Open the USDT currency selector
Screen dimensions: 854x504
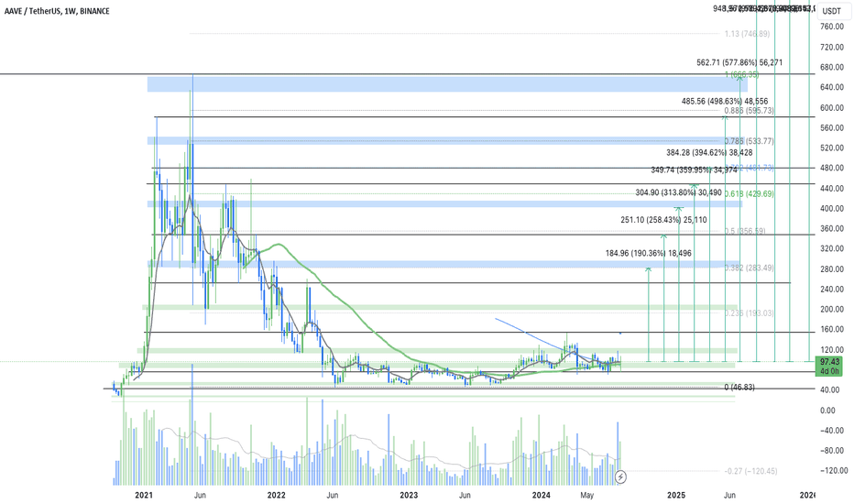pyautogui.click(x=832, y=11)
